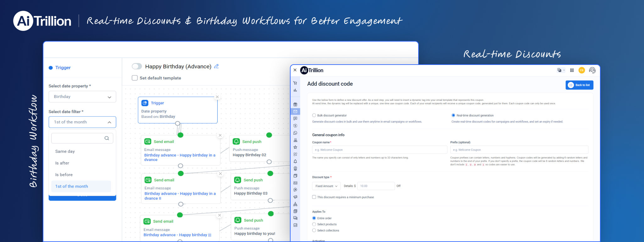Viewport: 644px width, 242px height.
Task: Open the bar chart analytics sidebar icon
Action: tap(295, 90)
